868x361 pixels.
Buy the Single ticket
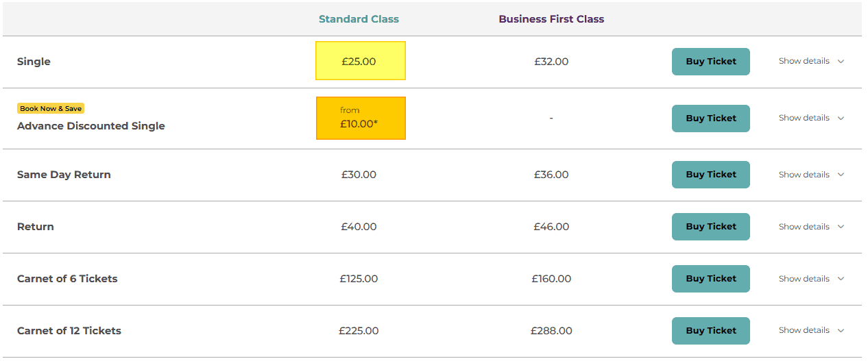pyautogui.click(x=711, y=62)
